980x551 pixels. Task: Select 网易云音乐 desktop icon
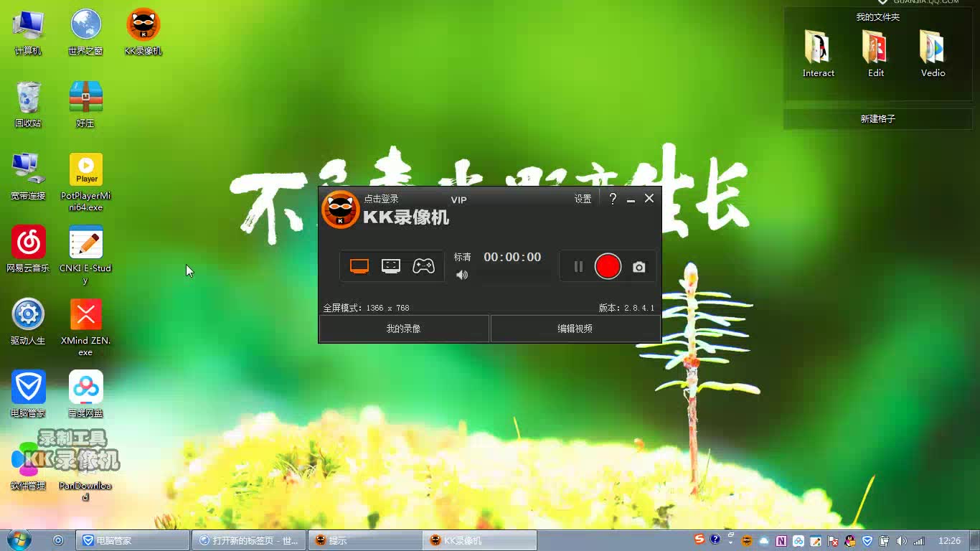28,250
